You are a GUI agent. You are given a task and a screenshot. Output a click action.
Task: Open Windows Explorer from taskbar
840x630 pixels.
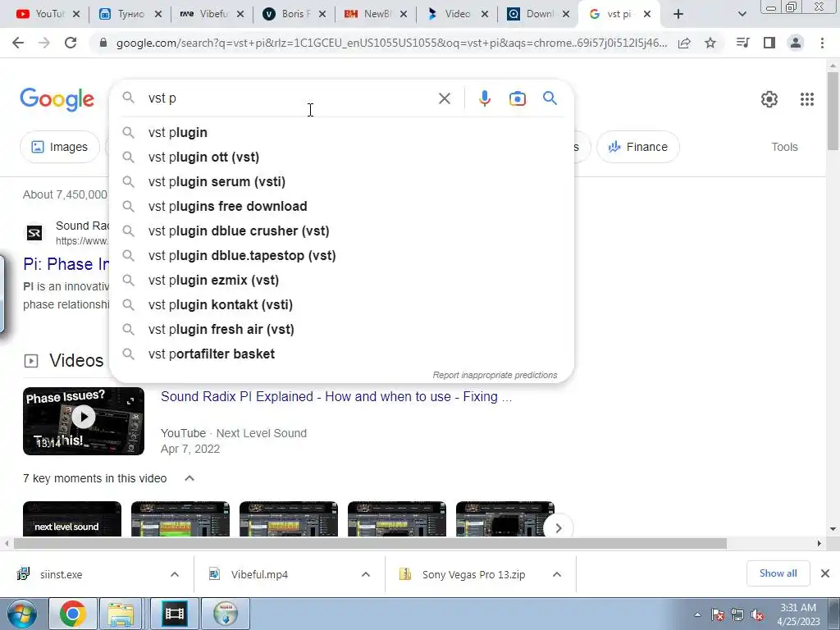pos(121,614)
